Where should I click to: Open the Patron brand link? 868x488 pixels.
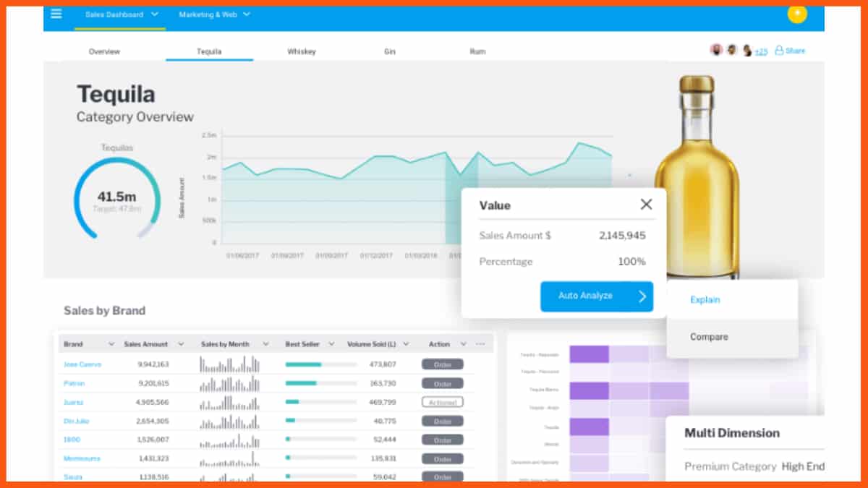[x=74, y=383]
